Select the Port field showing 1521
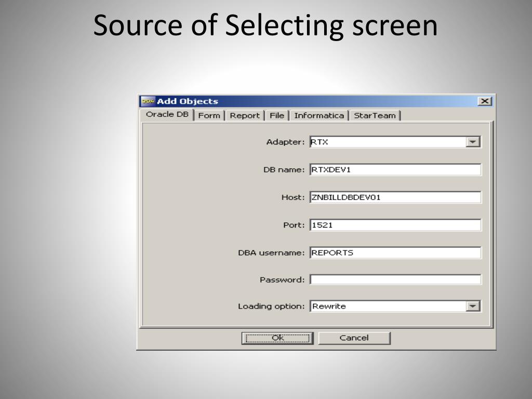The width and height of the screenshot is (532, 399). [x=395, y=225]
